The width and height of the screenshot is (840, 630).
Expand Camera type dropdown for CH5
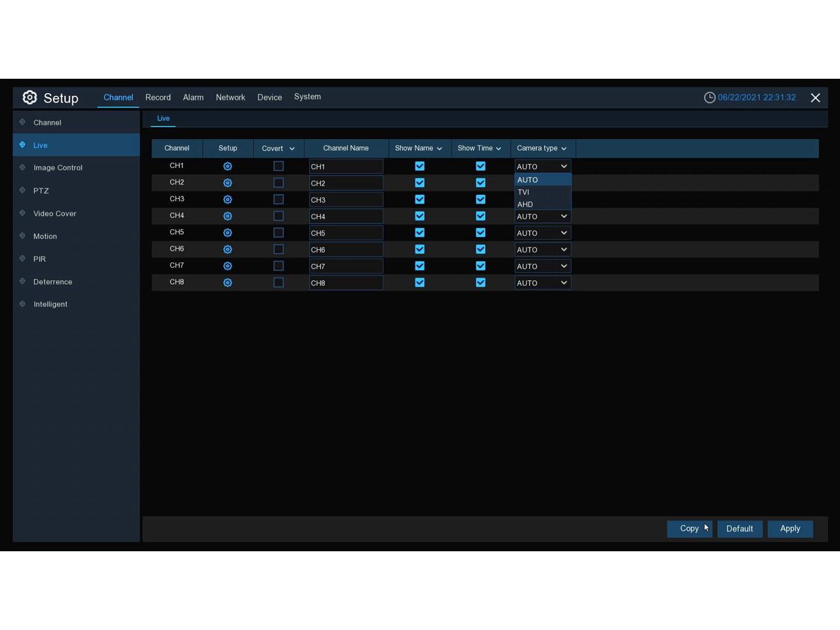click(542, 233)
